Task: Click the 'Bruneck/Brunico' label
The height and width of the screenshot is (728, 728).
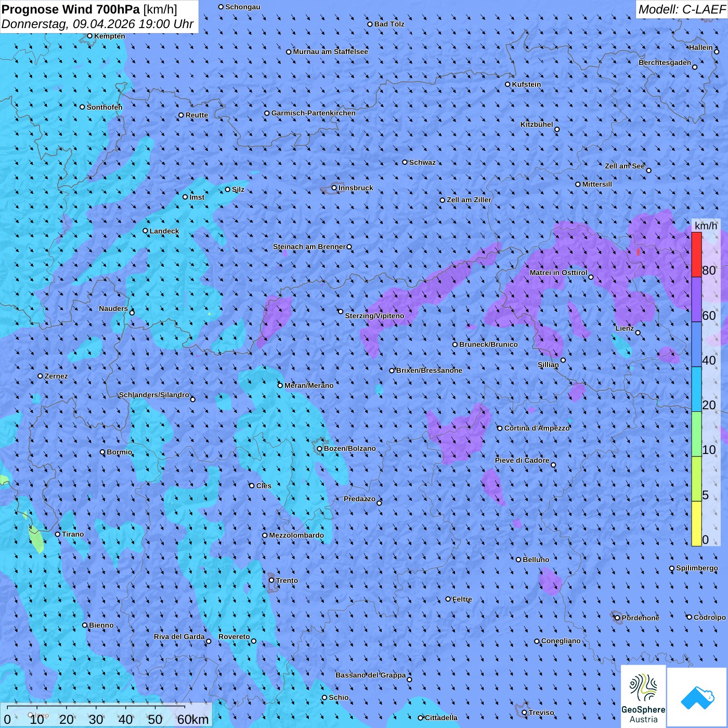Action: point(488,344)
